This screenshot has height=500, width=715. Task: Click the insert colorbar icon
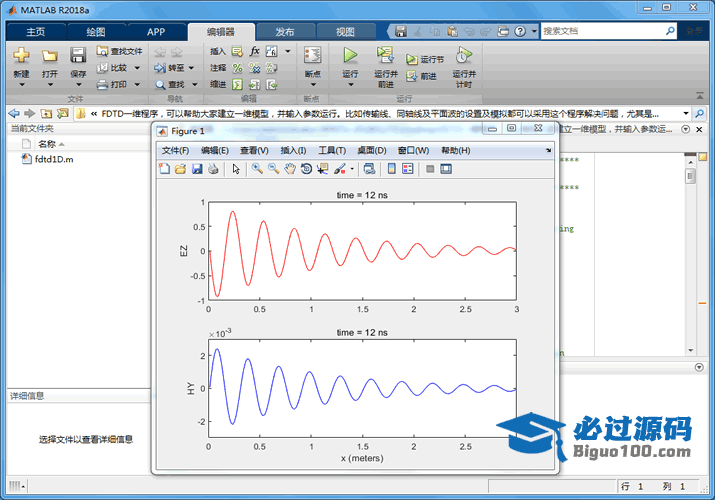coord(391,169)
